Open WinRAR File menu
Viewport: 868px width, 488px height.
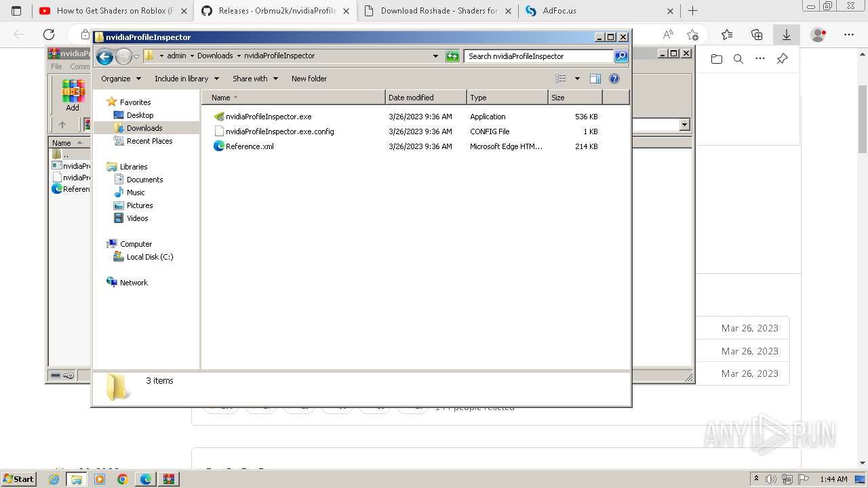pos(56,66)
